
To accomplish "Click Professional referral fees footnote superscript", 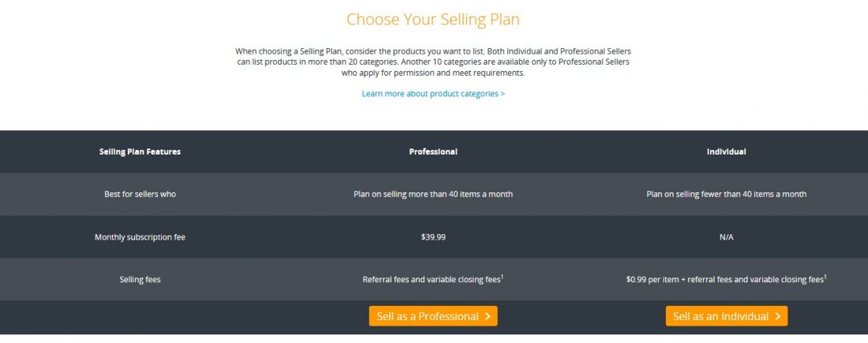I will point(502,277).
